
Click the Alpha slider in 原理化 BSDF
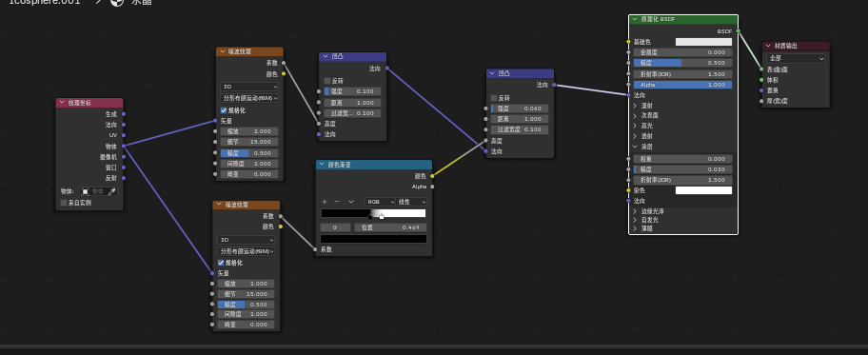(682, 85)
